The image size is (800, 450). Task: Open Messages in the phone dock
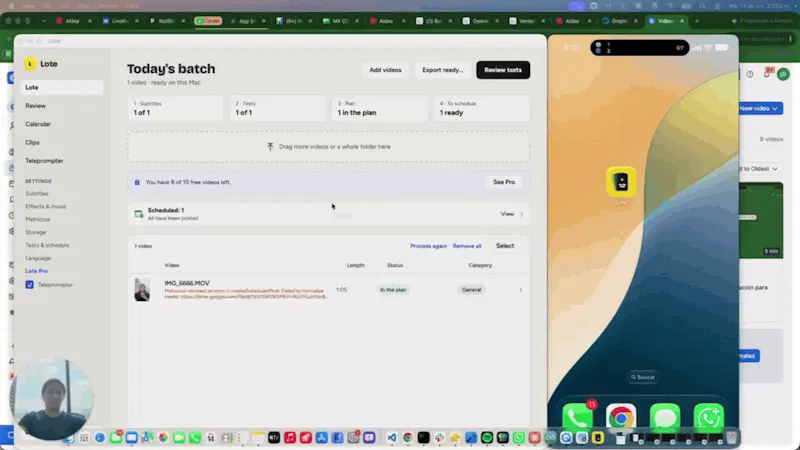point(665,417)
